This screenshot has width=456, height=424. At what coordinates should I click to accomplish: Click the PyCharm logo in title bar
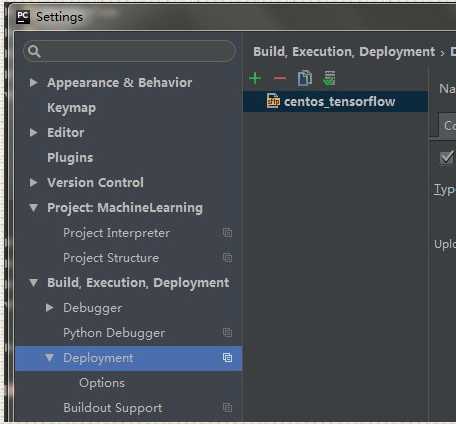tap(23, 17)
